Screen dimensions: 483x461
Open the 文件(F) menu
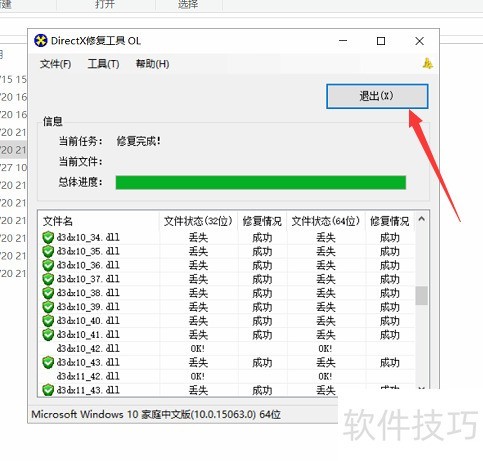(x=55, y=64)
